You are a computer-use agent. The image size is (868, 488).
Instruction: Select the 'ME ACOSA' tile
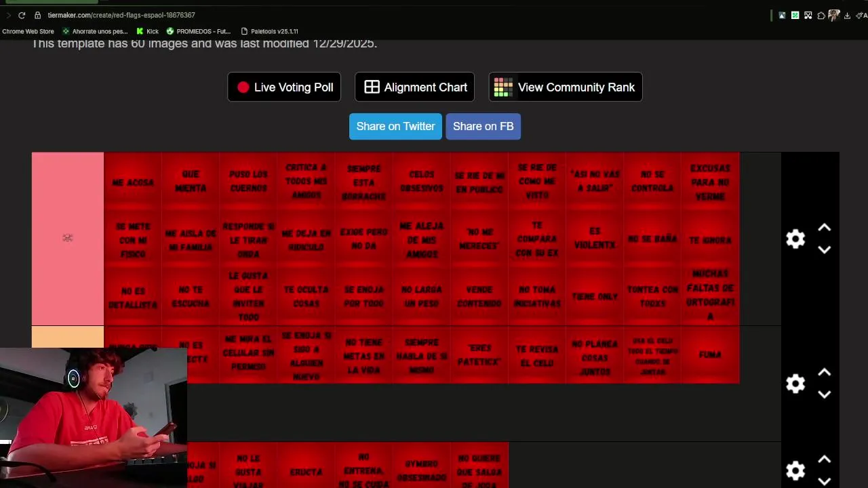click(133, 182)
